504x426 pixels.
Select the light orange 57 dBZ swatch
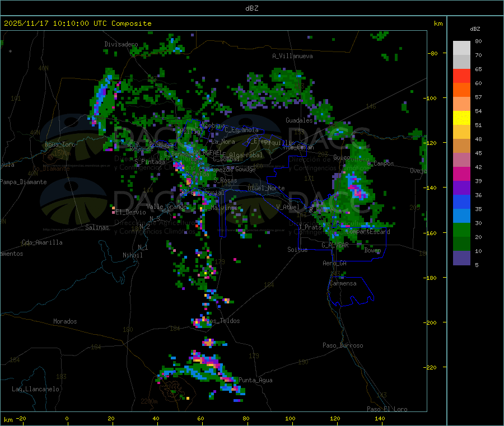461,104
